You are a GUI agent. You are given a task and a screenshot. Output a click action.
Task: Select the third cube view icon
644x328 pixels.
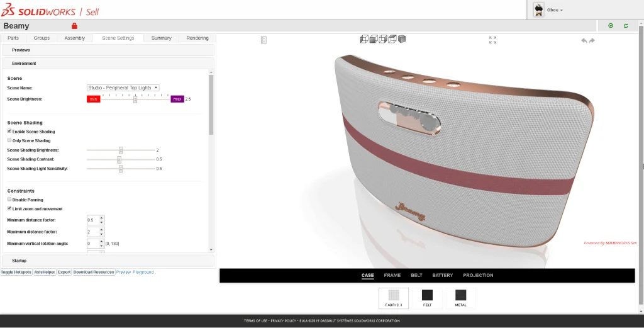click(383, 39)
